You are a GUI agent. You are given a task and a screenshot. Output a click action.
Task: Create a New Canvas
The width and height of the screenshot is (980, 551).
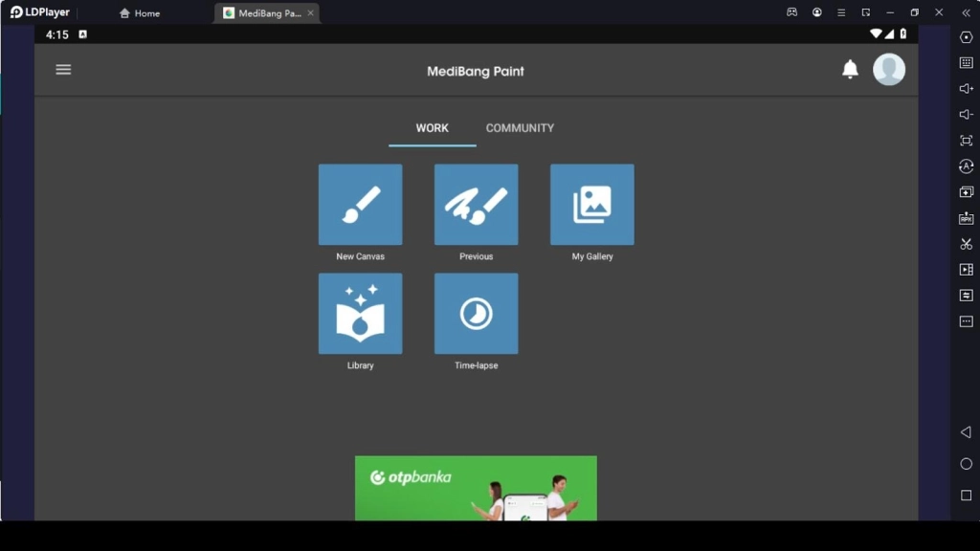[360, 205]
